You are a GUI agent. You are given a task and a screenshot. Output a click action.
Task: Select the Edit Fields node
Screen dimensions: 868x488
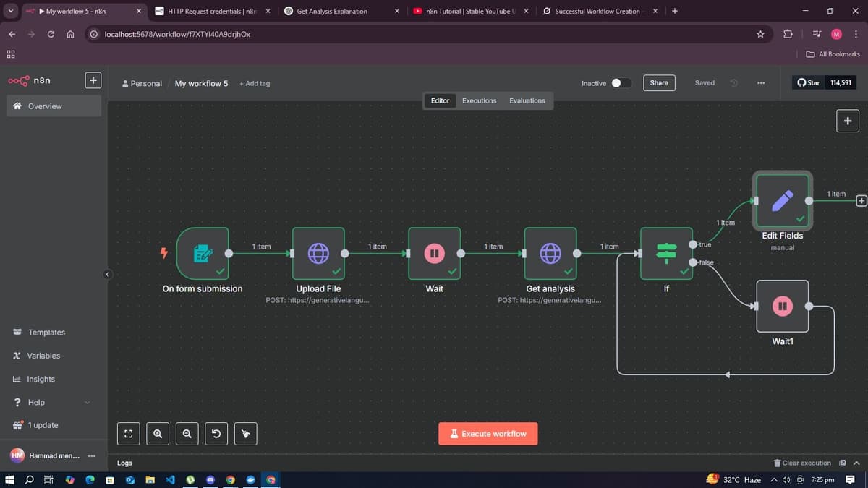click(782, 201)
